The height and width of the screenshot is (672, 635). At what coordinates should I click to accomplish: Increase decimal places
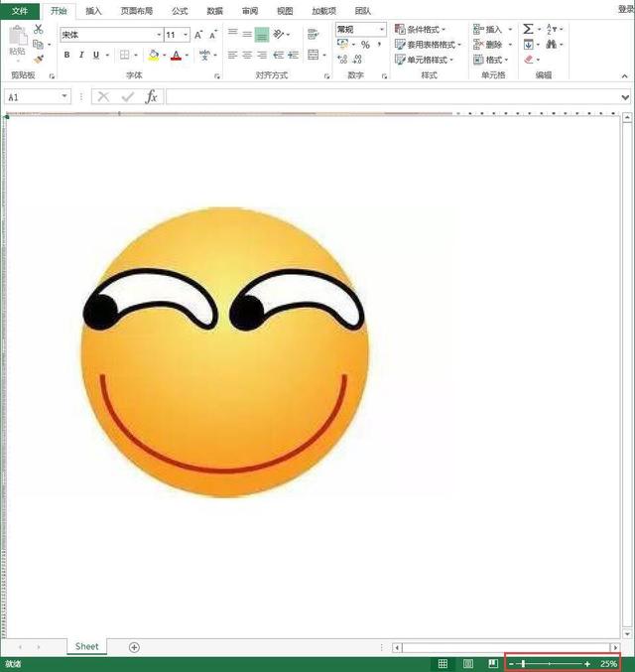342,60
